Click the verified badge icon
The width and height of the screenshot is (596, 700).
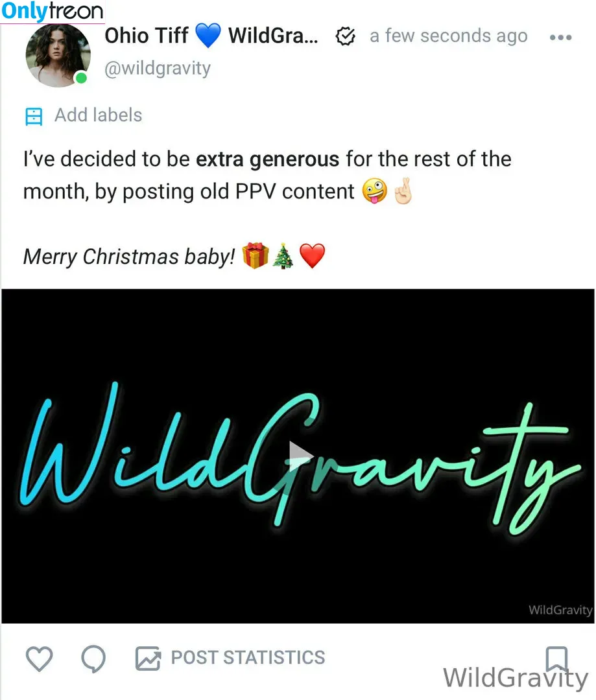coord(346,36)
